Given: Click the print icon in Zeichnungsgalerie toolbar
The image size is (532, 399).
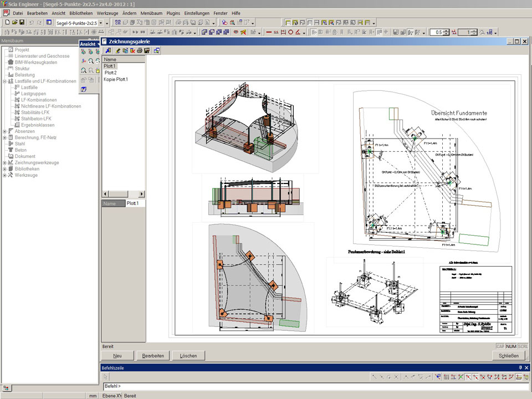Looking at the screenshot, I should (x=140, y=50).
